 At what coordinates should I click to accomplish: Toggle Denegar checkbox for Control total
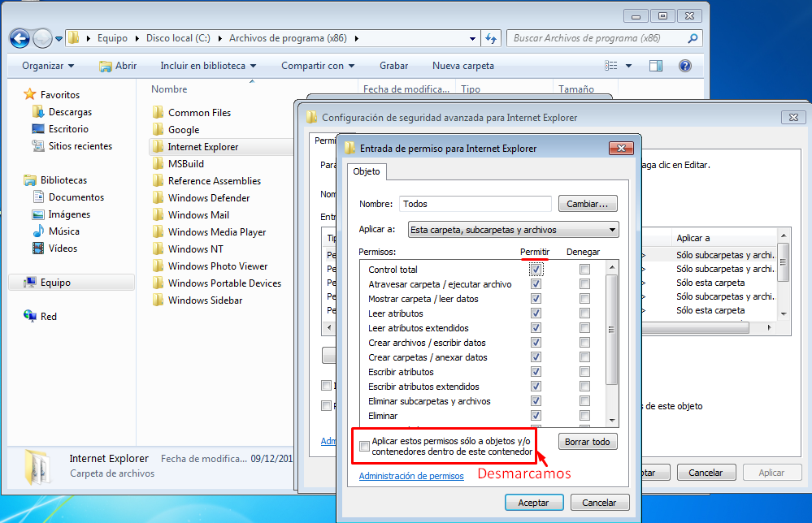pos(584,269)
